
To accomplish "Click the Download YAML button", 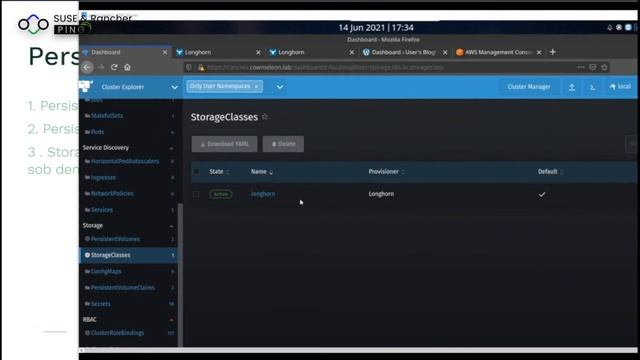I will coord(224,144).
